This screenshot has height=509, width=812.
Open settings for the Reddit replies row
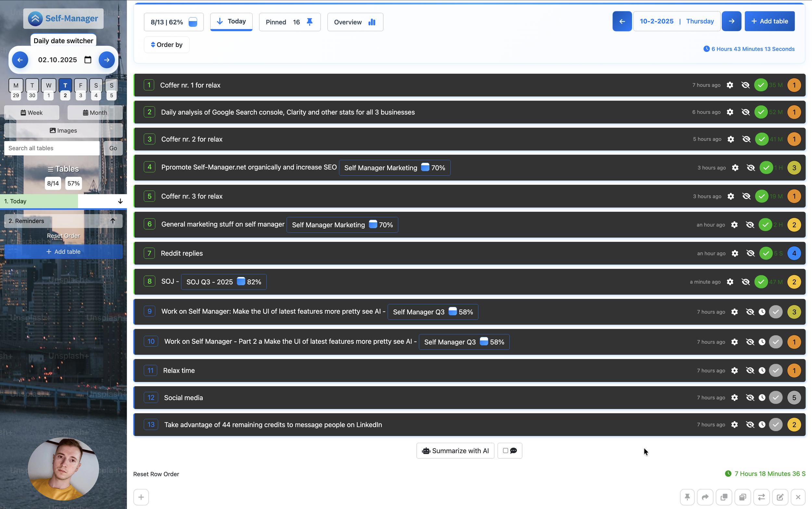tap(735, 253)
